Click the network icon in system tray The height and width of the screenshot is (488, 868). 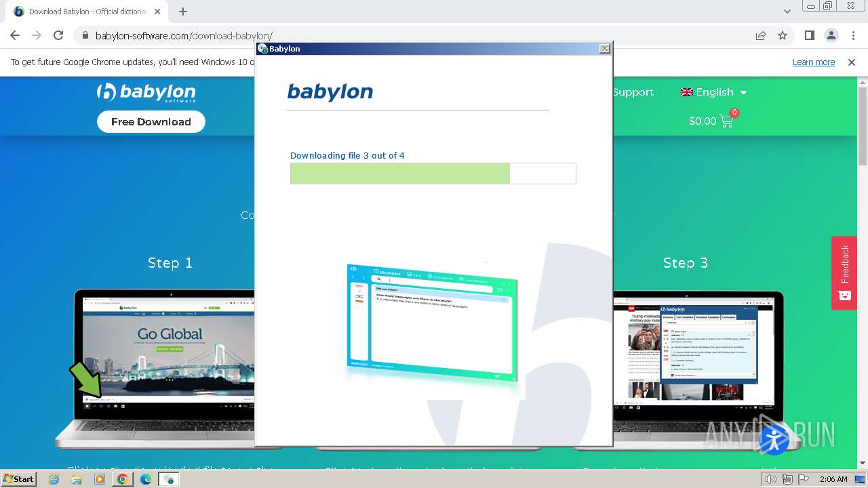point(787,479)
